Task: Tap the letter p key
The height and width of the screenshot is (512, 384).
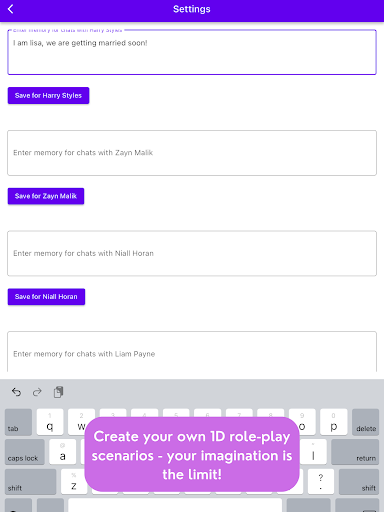Action: 334,422
